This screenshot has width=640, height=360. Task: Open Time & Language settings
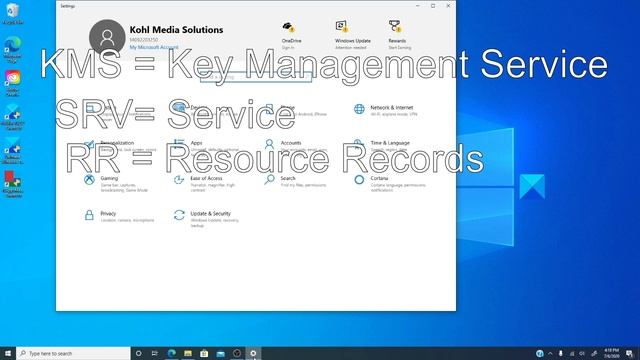pos(382,146)
